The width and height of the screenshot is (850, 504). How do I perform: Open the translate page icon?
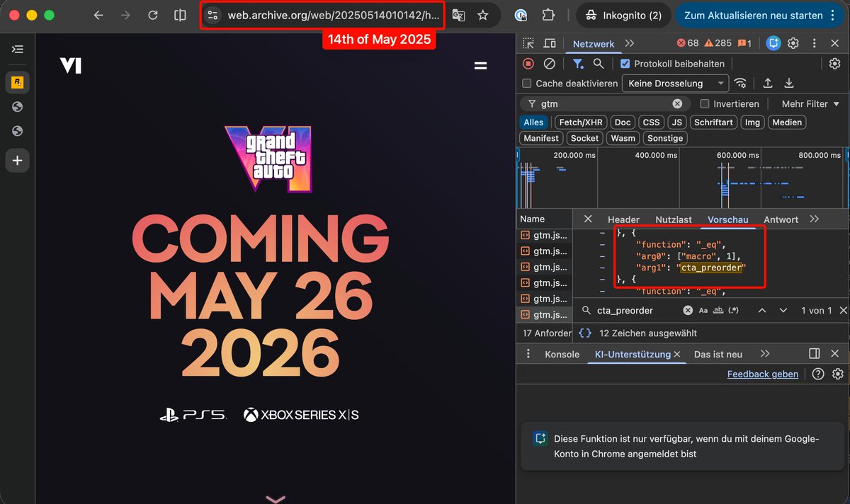(459, 15)
